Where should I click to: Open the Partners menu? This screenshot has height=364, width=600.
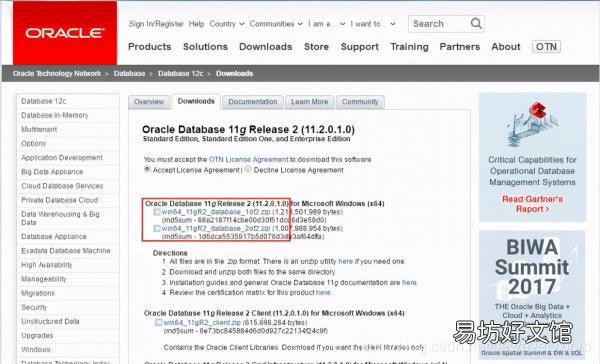(460, 47)
